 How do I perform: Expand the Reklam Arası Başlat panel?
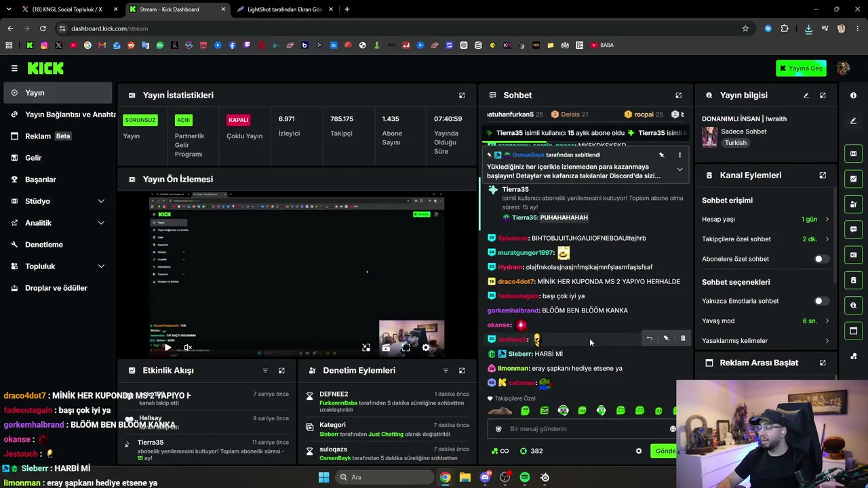[823, 363]
